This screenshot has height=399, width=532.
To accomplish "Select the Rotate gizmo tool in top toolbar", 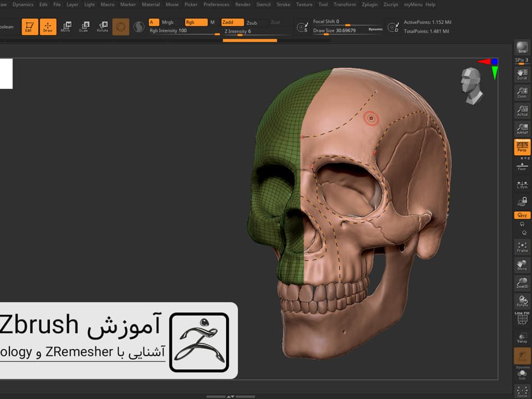I will coord(103,27).
